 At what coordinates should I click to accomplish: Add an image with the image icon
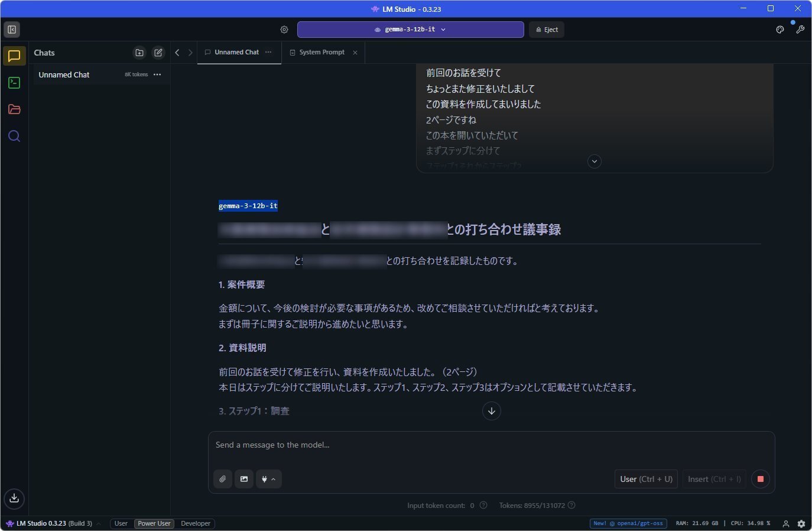click(x=243, y=479)
